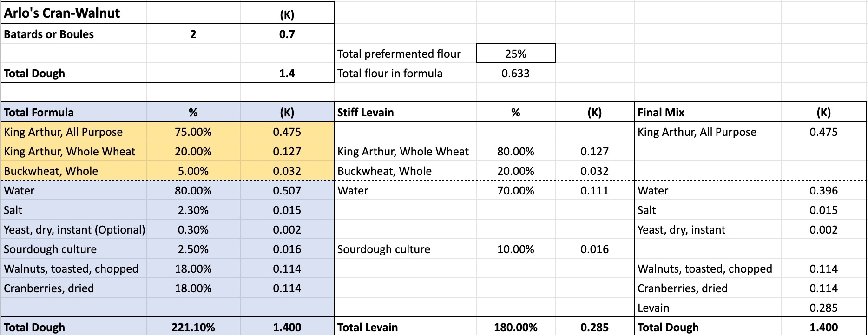This screenshot has height=335, width=868.
Task: Select the Final Mix header cell
Action: click(661, 113)
